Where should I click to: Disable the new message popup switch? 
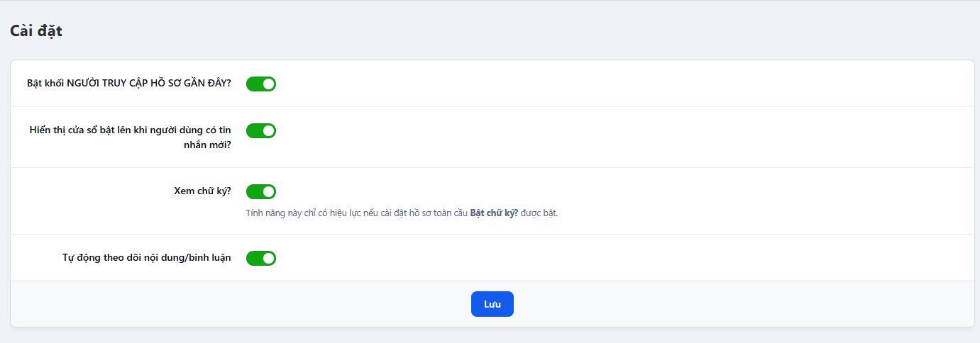click(x=260, y=130)
